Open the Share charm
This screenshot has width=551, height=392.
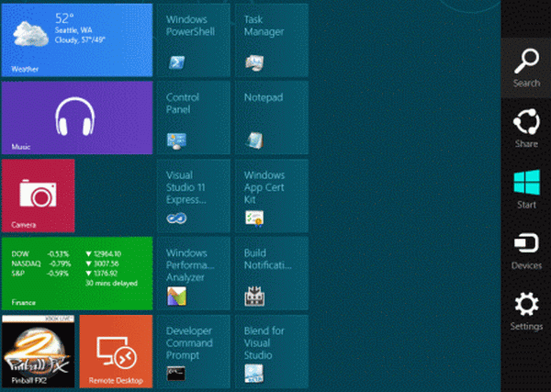(526, 129)
